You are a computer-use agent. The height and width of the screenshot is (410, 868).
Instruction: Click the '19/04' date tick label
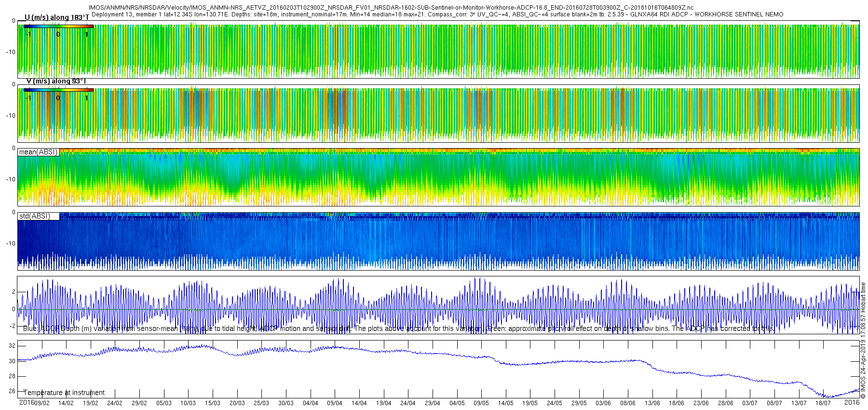point(384,403)
